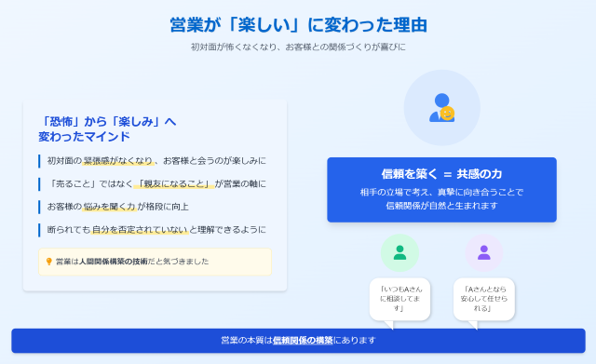Click bullet 断られても自分を否定されていない

[156, 230]
